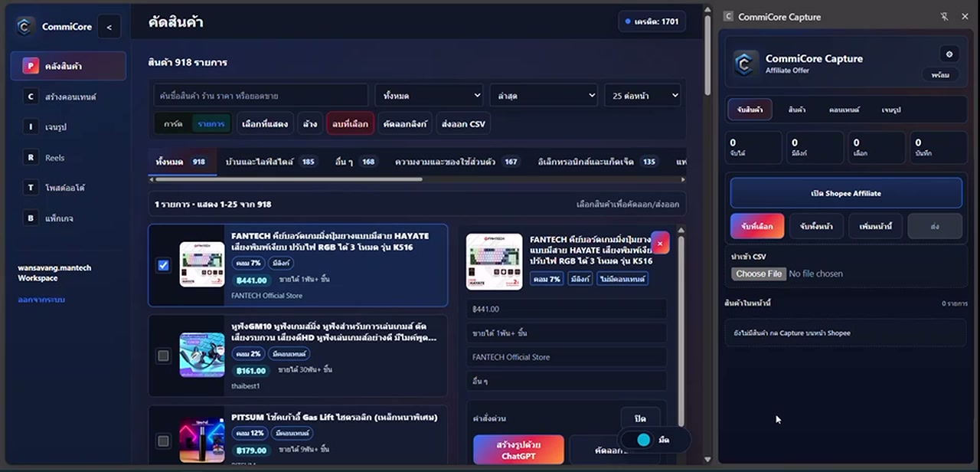Click the FANTECH image in the detail panel
The image size is (980, 472).
[x=494, y=261]
